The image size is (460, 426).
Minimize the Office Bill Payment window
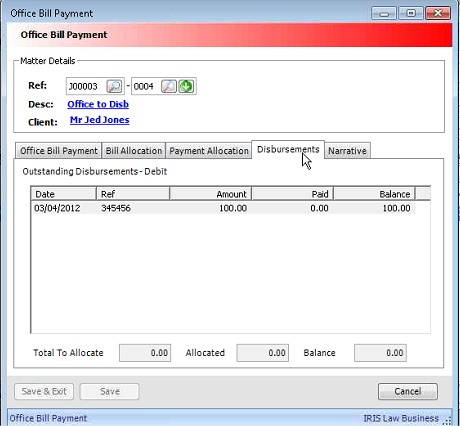(x=384, y=13)
